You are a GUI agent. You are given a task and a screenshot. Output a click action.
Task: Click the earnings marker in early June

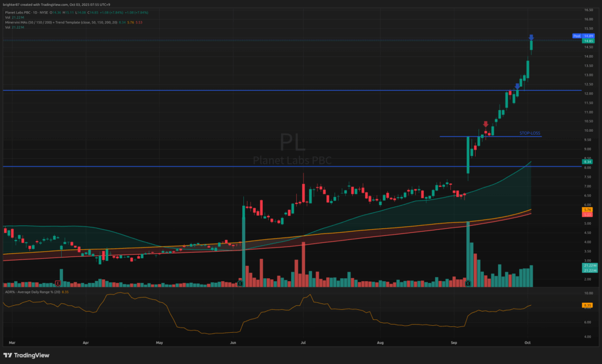tap(240, 283)
